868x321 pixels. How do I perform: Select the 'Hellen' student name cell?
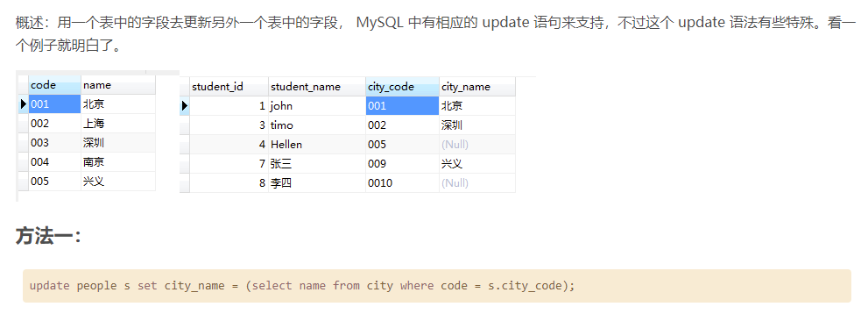click(x=317, y=145)
